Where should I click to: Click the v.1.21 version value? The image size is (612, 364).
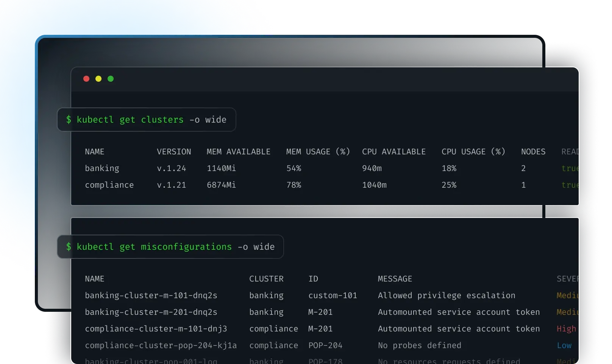171,185
